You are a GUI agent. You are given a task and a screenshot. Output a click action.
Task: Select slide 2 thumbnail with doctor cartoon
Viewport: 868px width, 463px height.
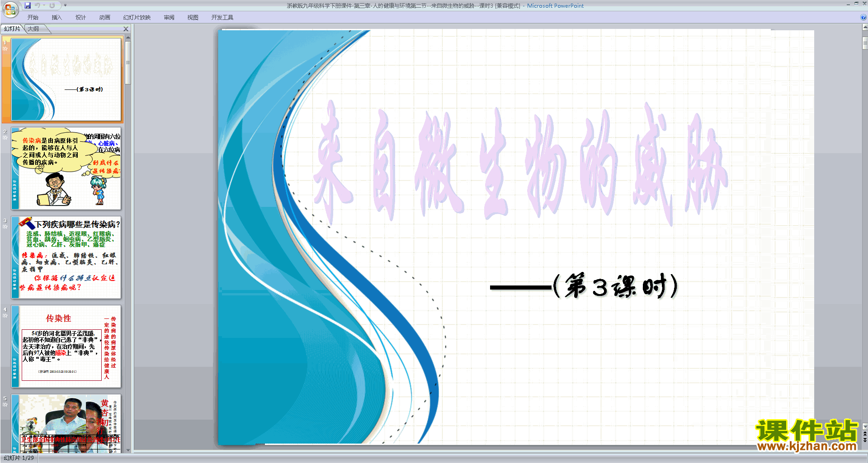click(66, 168)
